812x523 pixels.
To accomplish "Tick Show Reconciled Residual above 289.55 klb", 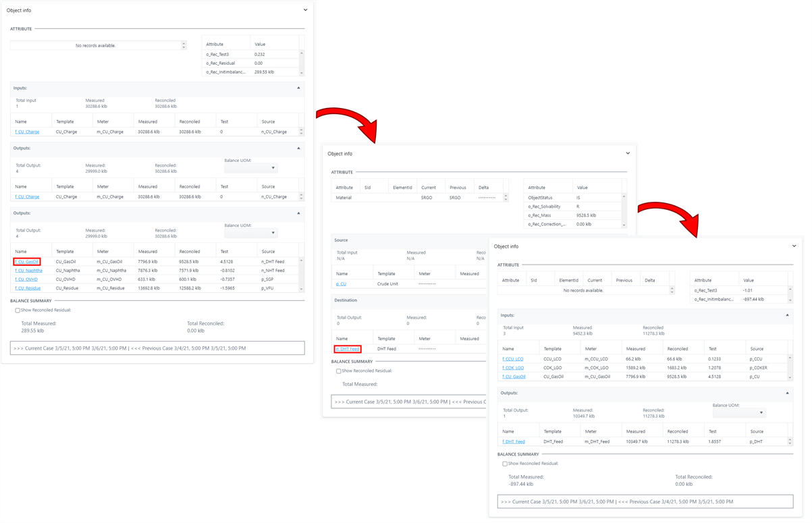I will point(18,310).
